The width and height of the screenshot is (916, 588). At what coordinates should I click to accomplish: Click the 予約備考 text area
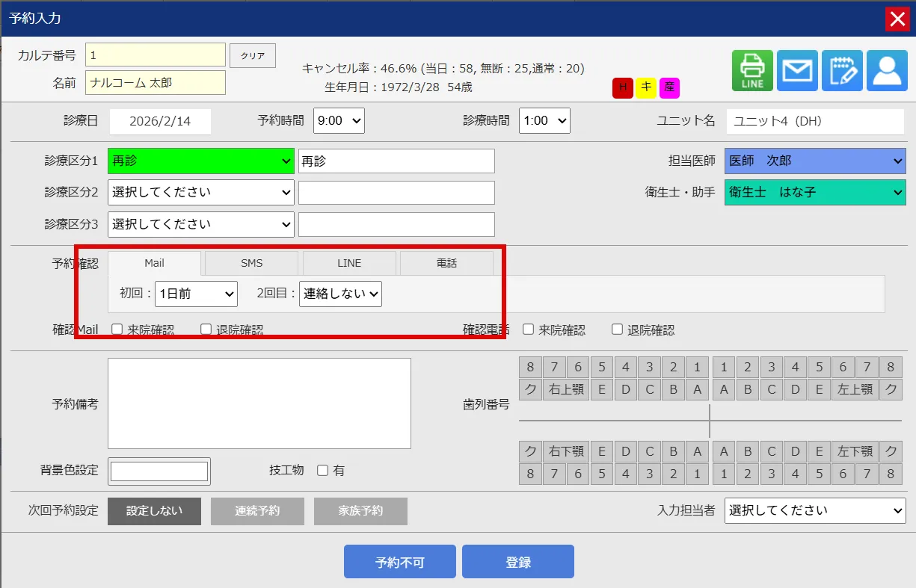pyautogui.click(x=259, y=403)
